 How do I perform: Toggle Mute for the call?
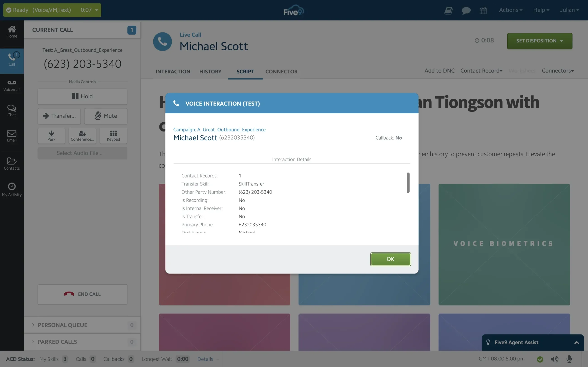point(105,116)
